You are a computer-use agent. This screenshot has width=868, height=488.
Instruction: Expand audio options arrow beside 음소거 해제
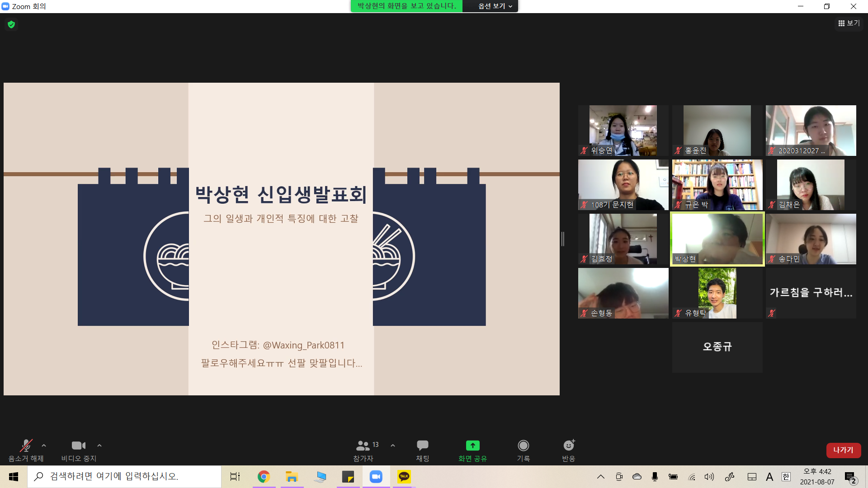(44, 446)
